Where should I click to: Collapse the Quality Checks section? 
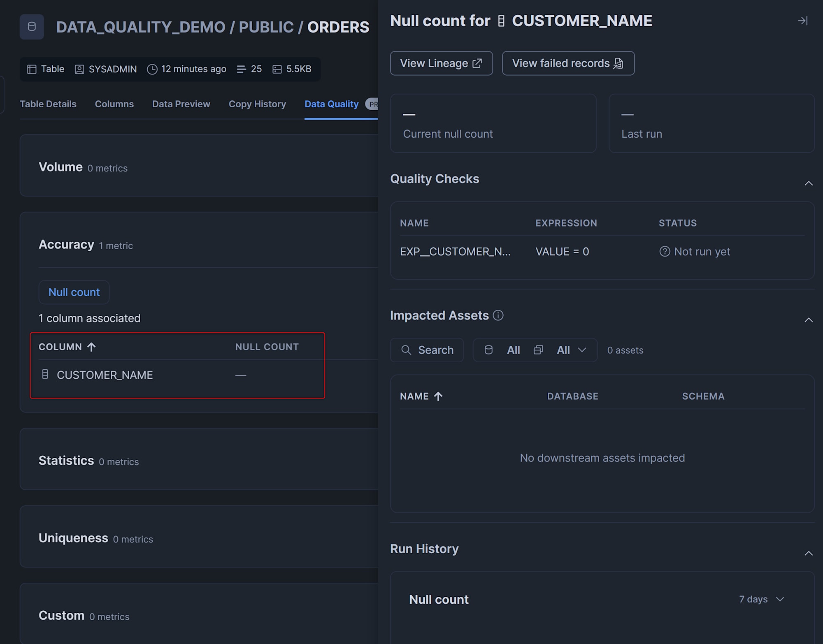[x=808, y=183]
